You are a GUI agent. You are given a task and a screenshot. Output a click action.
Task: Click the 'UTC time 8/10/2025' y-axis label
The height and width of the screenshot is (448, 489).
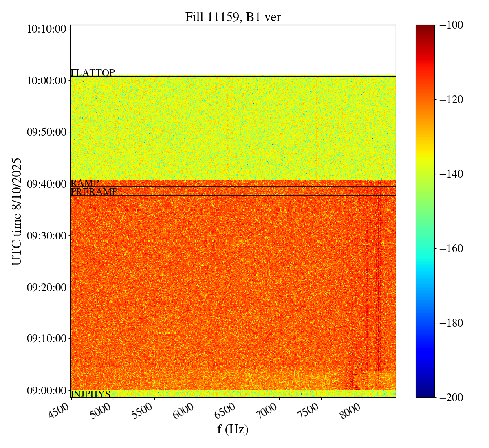[x=17, y=211]
